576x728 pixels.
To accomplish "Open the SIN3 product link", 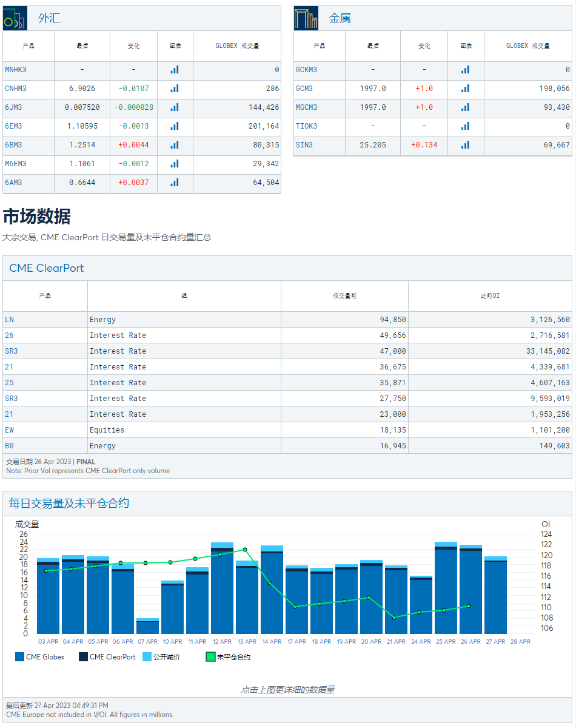I will [x=304, y=145].
